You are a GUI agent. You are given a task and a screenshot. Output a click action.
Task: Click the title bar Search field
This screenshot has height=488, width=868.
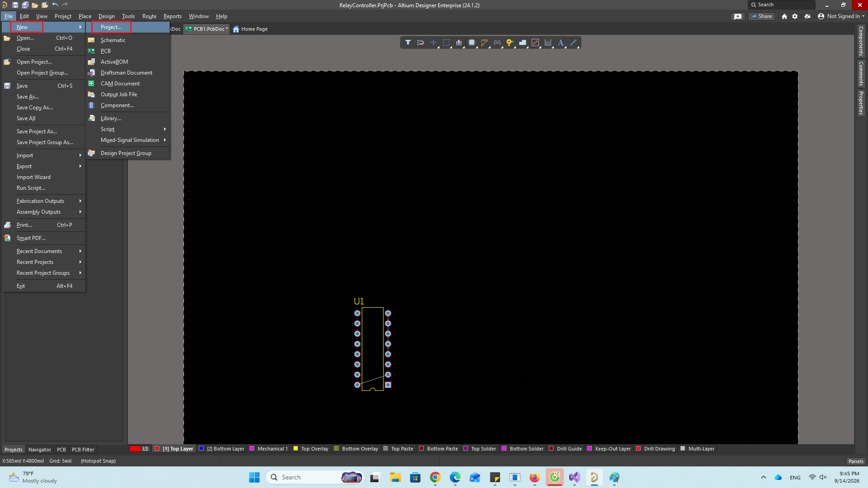(x=782, y=5)
